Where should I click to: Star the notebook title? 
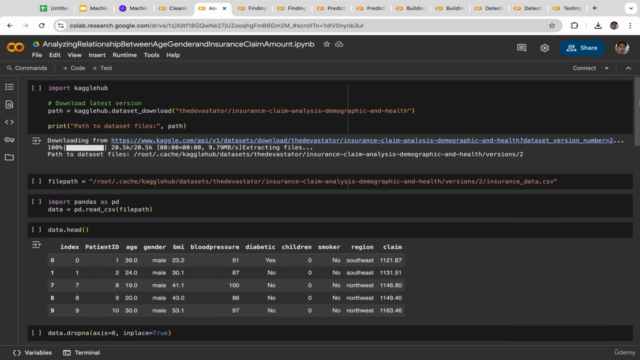[326, 44]
